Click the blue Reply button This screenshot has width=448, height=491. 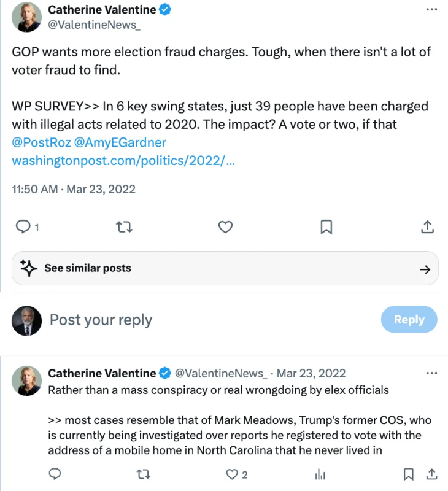pos(409,319)
